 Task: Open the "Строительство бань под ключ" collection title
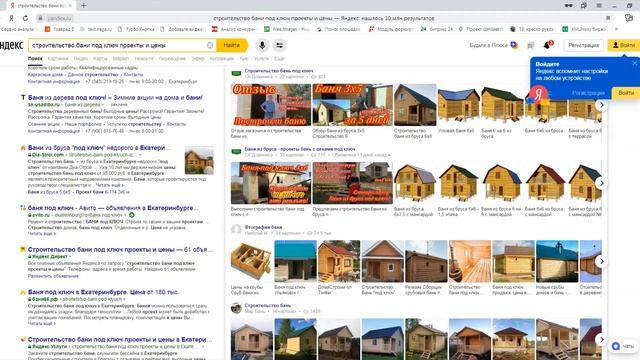tap(279, 71)
